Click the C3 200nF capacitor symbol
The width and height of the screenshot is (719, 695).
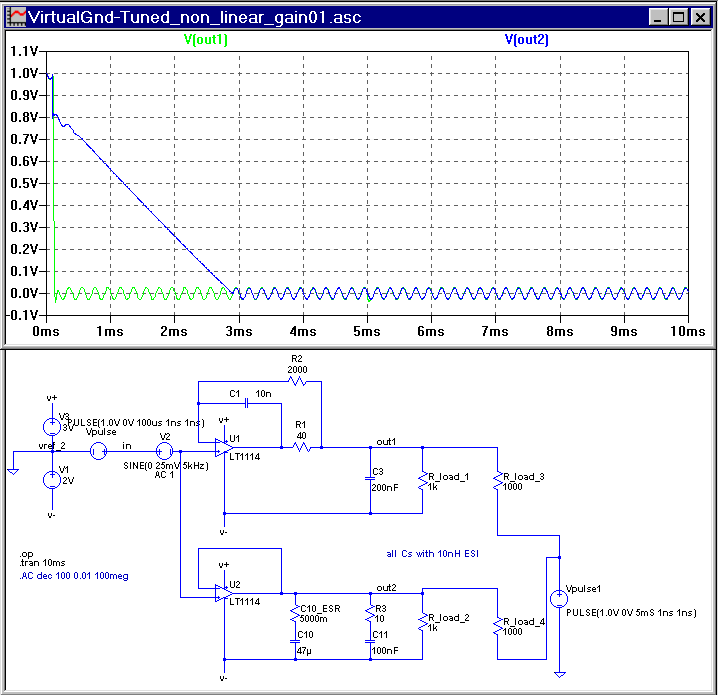click(371, 479)
